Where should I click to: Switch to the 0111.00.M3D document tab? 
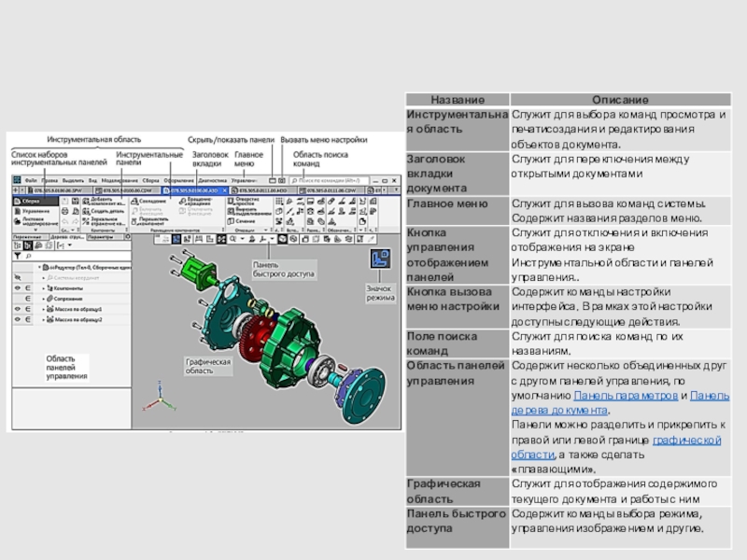pos(263,190)
